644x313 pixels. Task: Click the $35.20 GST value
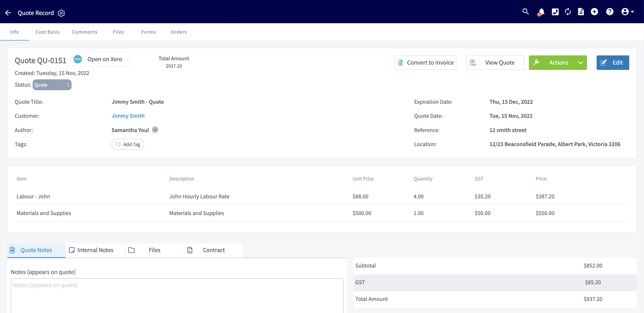[483, 196]
